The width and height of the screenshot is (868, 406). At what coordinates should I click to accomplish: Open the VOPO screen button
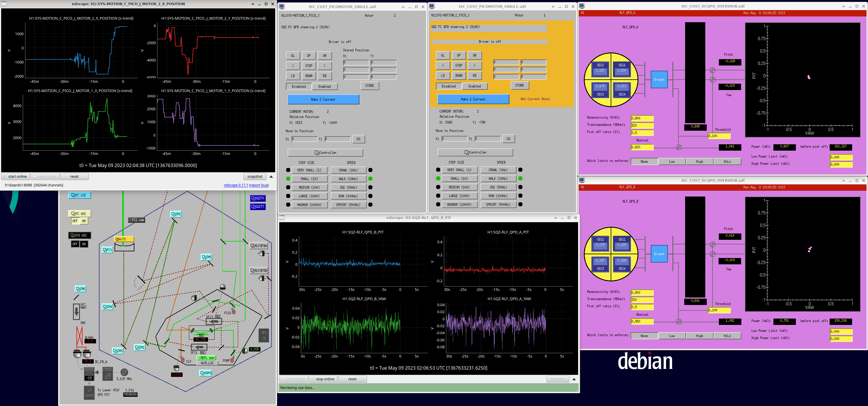[x=206, y=373]
